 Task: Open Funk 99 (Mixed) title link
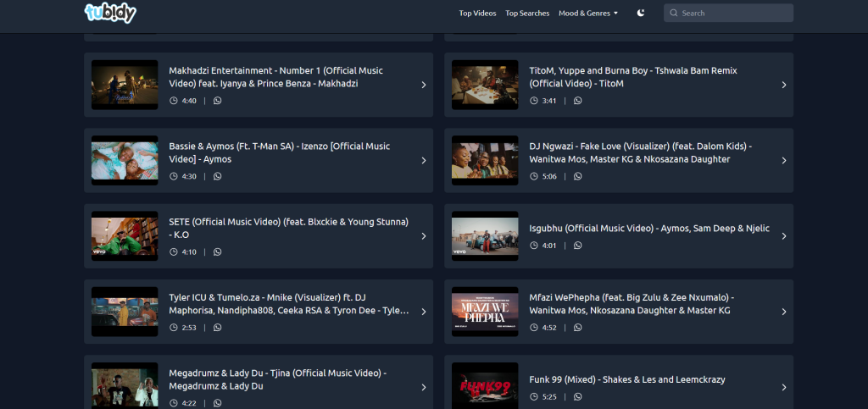tap(627, 379)
